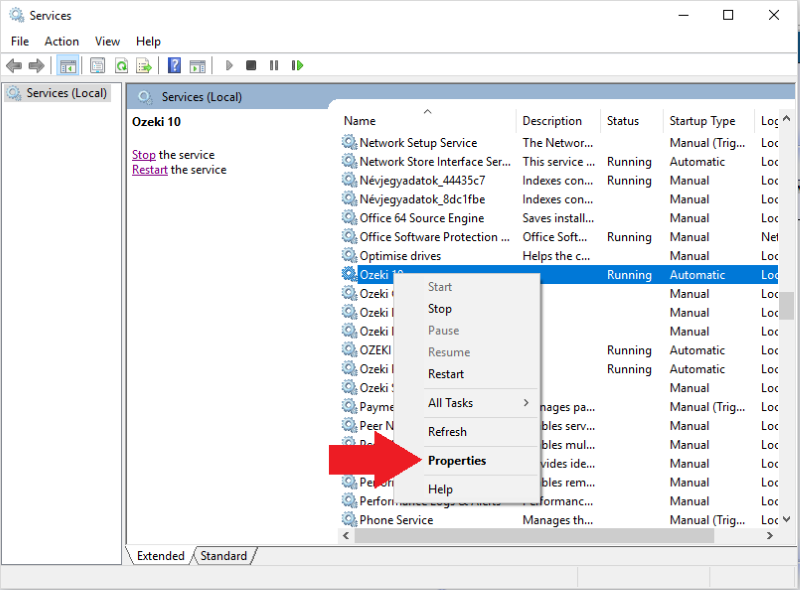Maximize the Services window
Viewport: 800px width, 590px height.
[728, 15]
